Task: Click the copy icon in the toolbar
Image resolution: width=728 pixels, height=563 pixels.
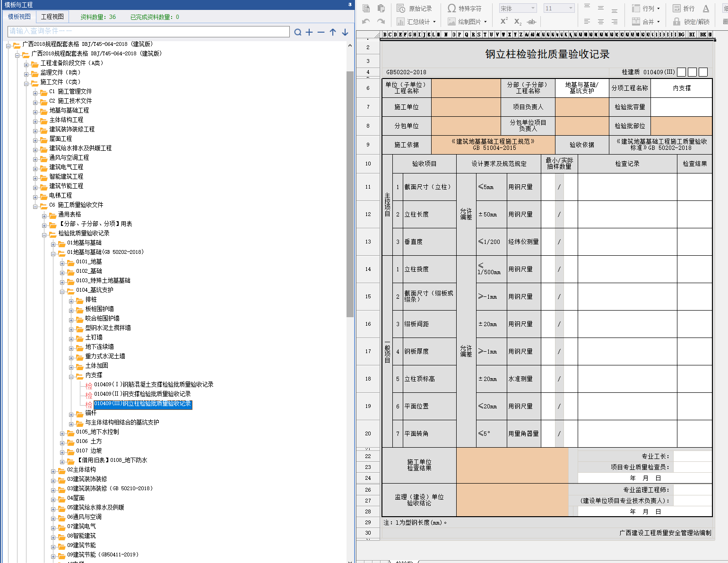Action: pos(366,8)
